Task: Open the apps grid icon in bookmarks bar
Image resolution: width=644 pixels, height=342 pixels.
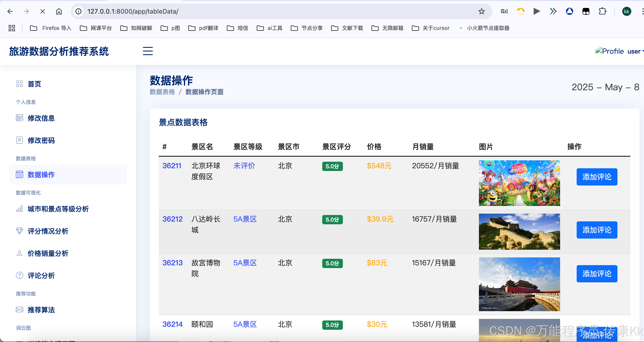Action: (12, 28)
